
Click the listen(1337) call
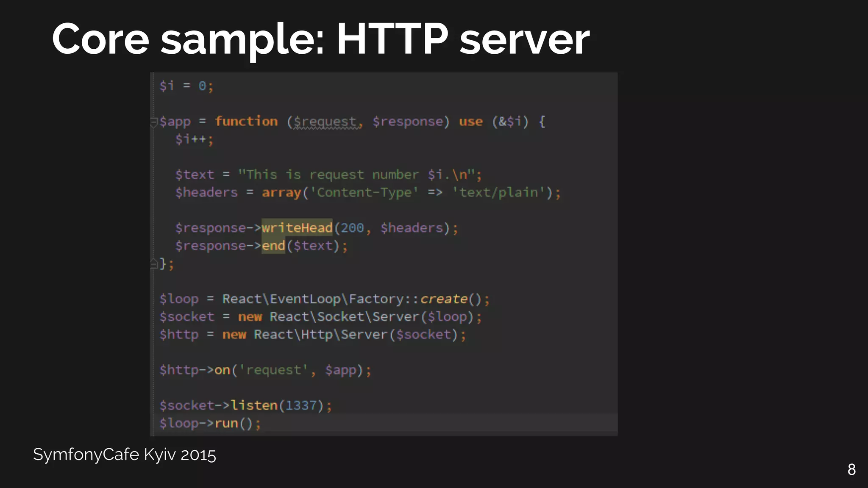(x=278, y=406)
